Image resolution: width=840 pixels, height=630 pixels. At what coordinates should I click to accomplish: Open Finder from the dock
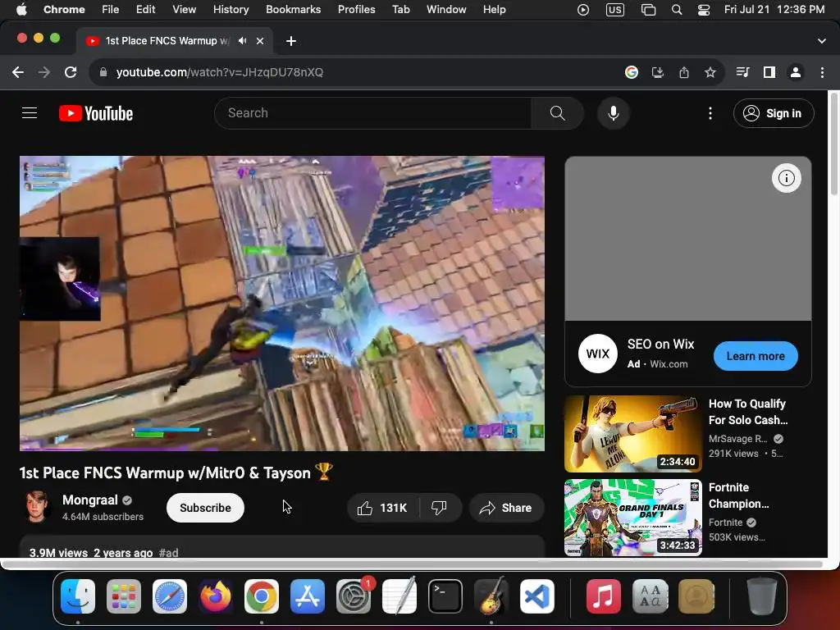pyautogui.click(x=78, y=596)
